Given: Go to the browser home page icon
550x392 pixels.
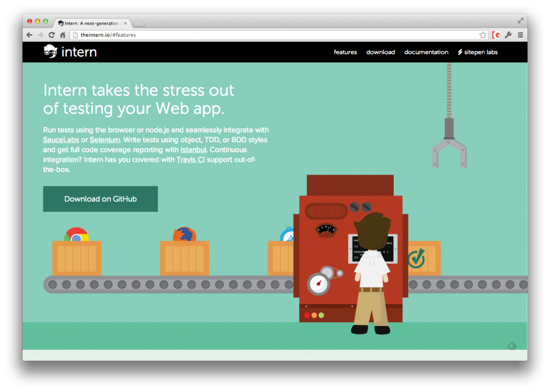Looking at the screenshot, I should (63, 35).
